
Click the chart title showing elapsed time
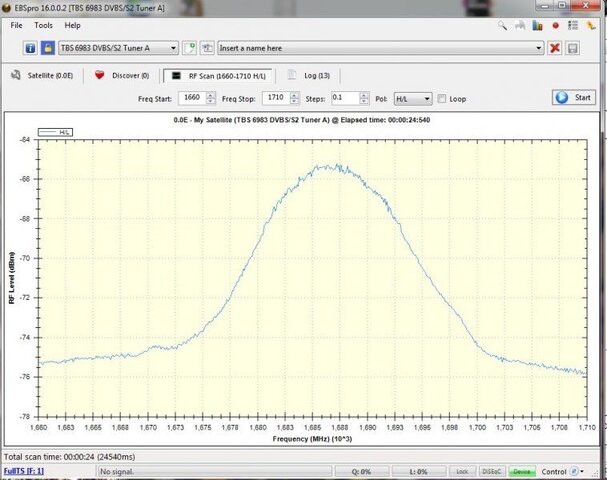point(302,120)
